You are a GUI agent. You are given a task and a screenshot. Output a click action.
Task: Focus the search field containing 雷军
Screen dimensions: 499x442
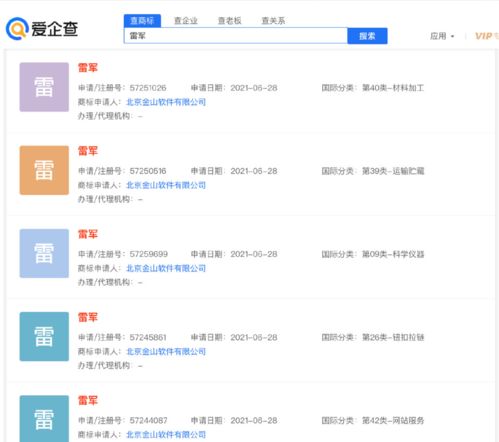[236, 36]
